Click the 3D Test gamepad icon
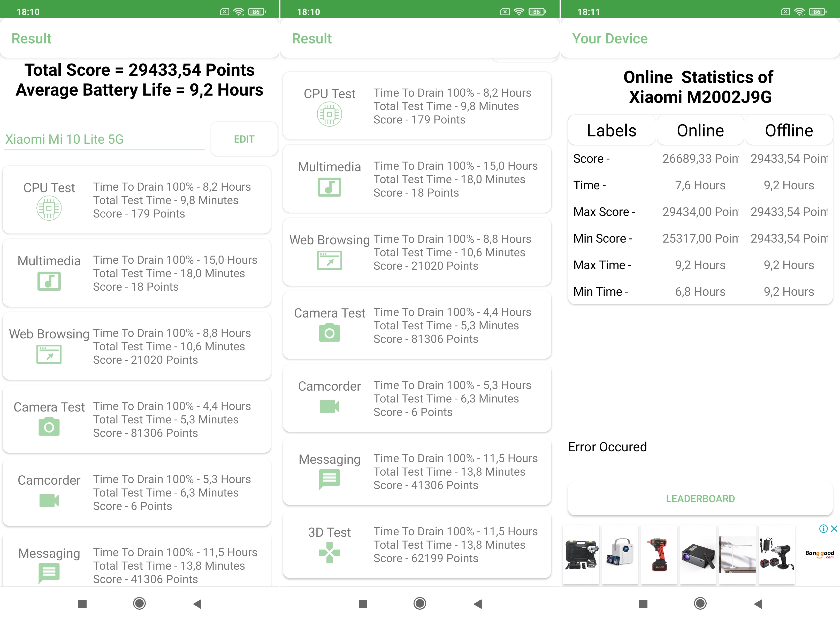840x620 pixels. tap(329, 552)
